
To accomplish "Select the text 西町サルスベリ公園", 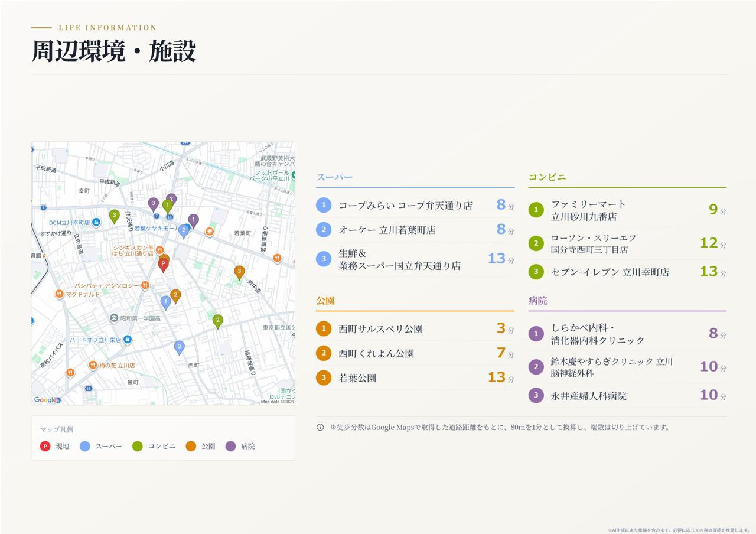I will (x=380, y=328).
